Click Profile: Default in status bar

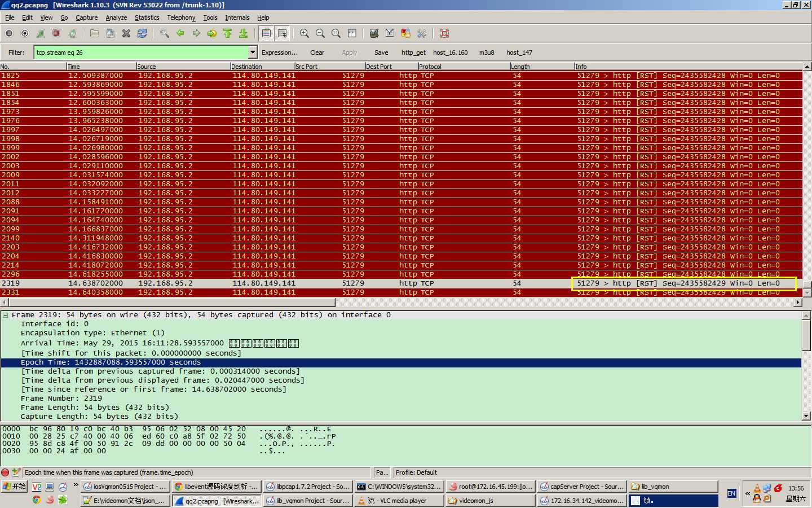click(x=416, y=472)
